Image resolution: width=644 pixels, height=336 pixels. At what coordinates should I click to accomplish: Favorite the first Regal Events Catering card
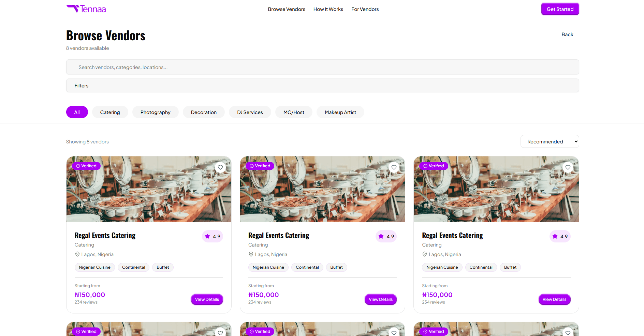220,167
